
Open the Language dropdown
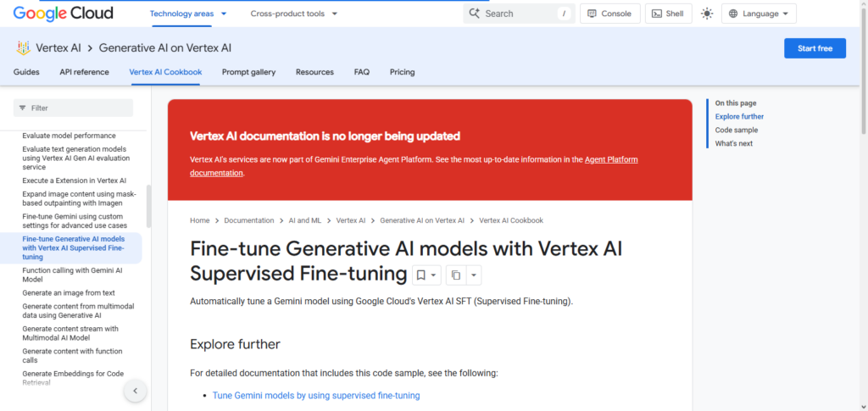point(759,14)
